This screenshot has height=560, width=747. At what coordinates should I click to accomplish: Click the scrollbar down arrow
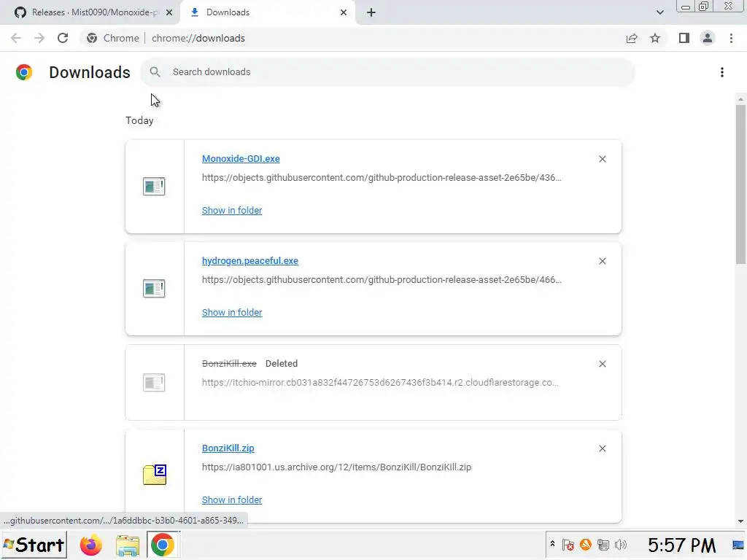click(740, 521)
